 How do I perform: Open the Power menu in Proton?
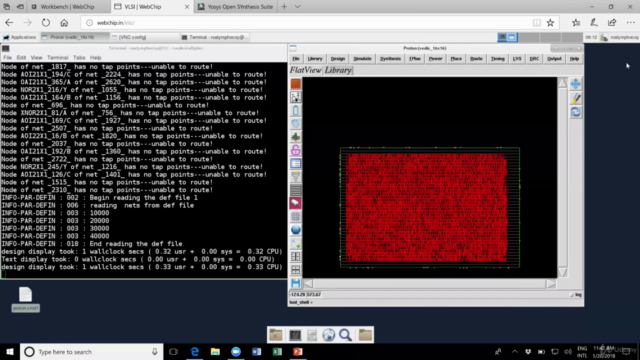pyautogui.click(x=436, y=59)
